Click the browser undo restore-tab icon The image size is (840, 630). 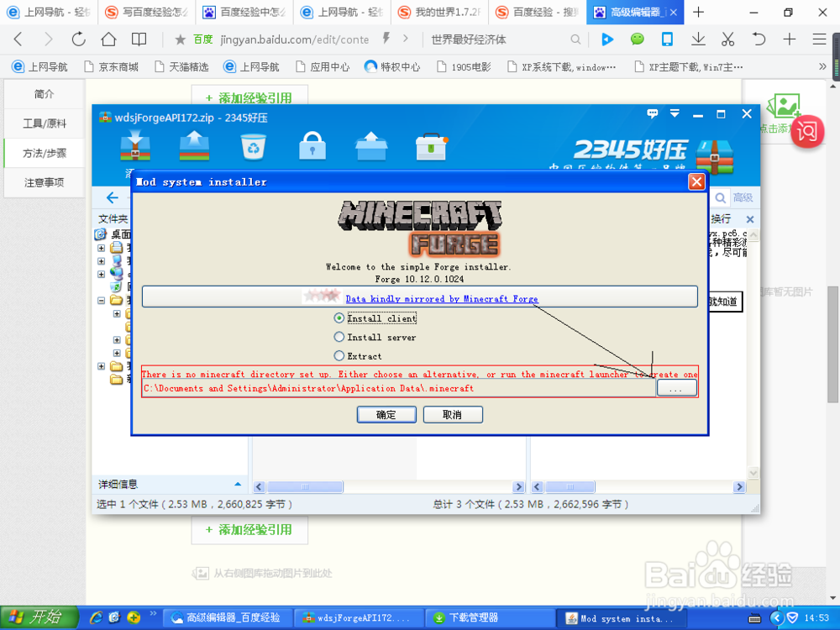coord(759,39)
